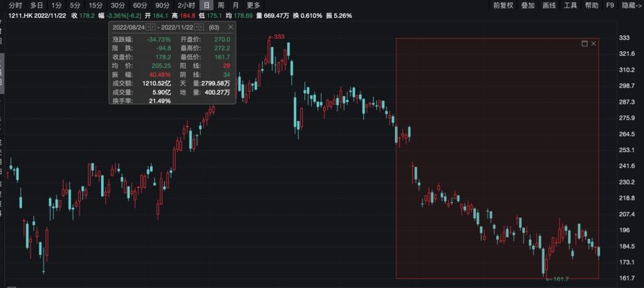
Task: Collapse side panel with 隐藏-> button
Action: 630,5
